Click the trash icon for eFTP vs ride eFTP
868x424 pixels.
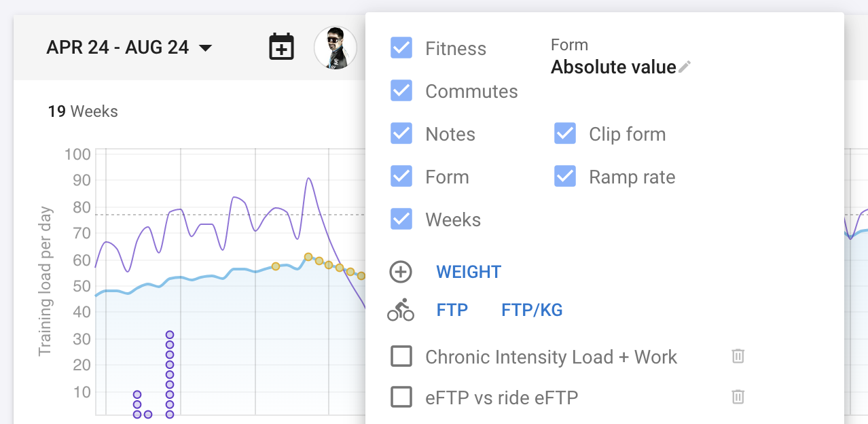click(738, 397)
